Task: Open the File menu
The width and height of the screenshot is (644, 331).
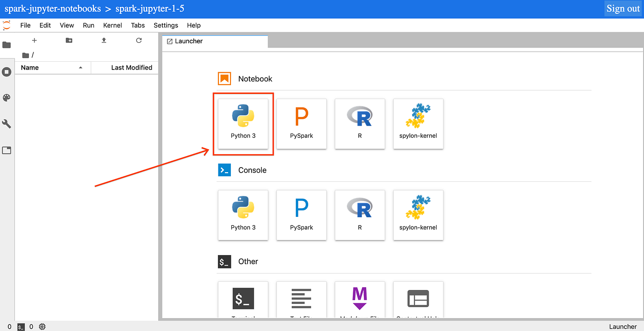Action: [x=25, y=25]
